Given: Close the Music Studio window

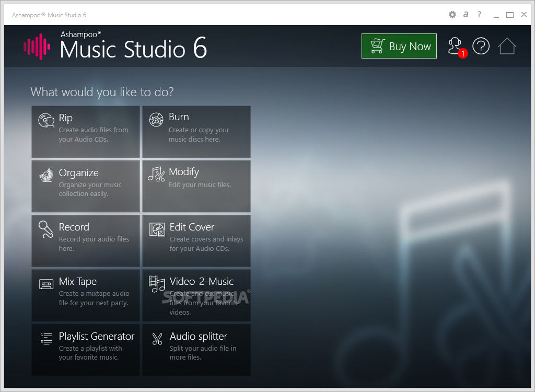Looking at the screenshot, I should pyautogui.click(x=524, y=14).
